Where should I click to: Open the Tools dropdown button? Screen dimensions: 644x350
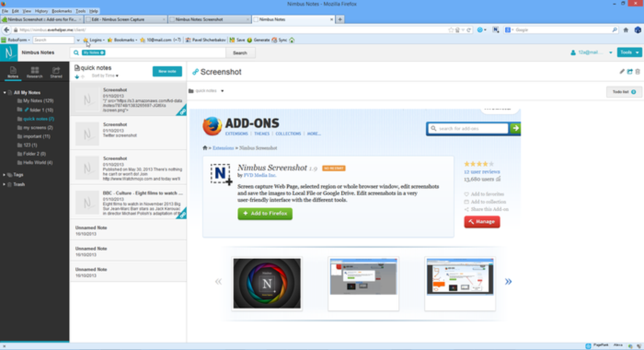click(x=629, y=52)
